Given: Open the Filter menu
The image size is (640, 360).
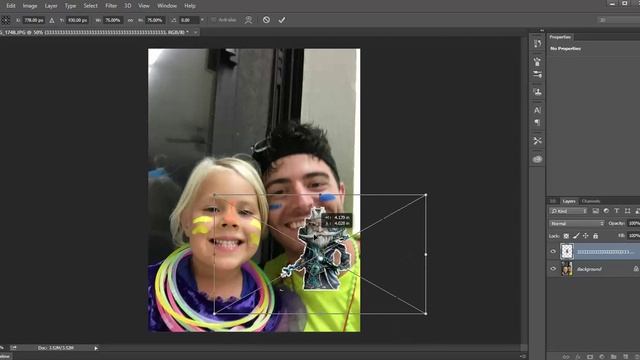Looking at the screenshot, I should [x=111, y=6].
